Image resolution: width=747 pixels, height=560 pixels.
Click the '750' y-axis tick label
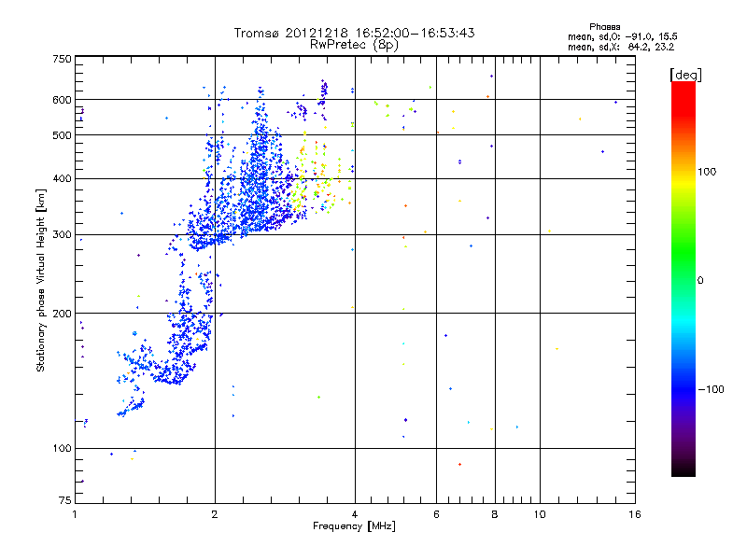[x=62, y=59]
